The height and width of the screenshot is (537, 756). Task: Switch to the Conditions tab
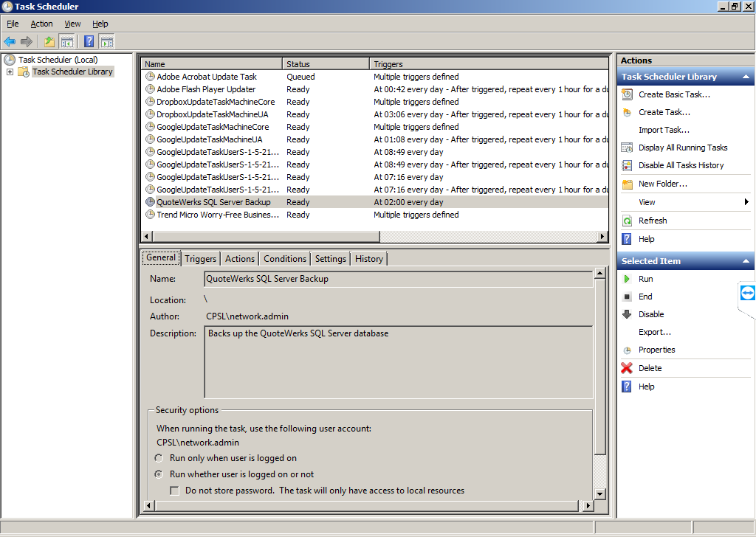point(285,259)
